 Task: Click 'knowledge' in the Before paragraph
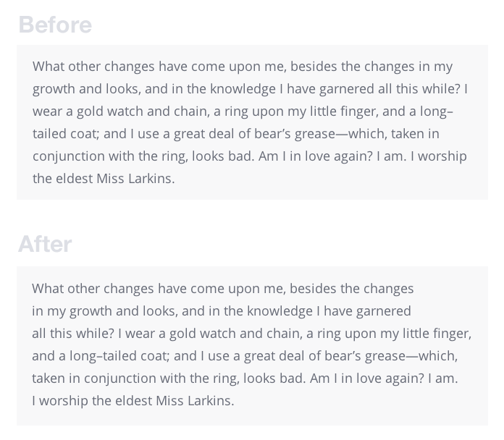coord(243,89)
